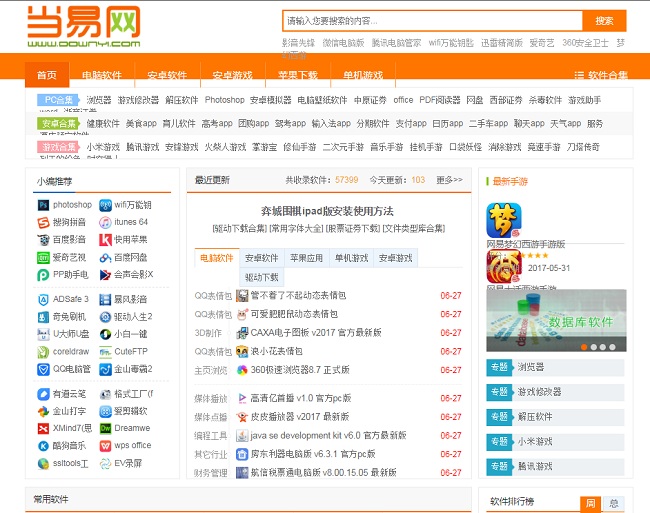Click the QQ电脑管 shield icon

43,369
